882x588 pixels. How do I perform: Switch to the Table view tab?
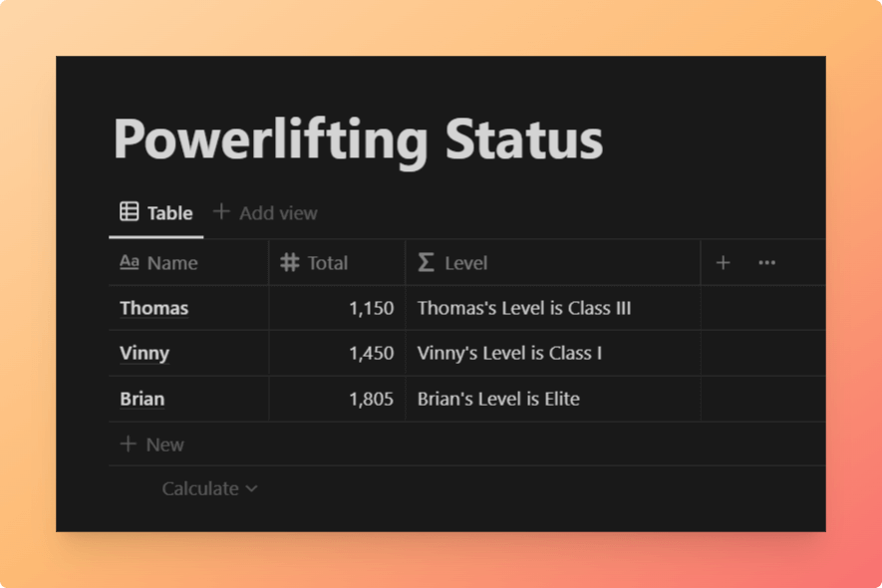pos(156,212)
